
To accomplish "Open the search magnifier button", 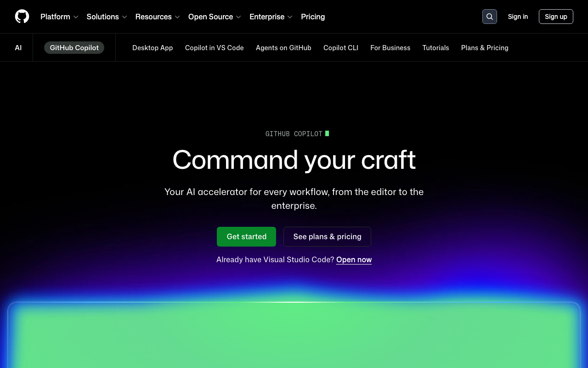I will pyautogui.click(x=490, y=17).
